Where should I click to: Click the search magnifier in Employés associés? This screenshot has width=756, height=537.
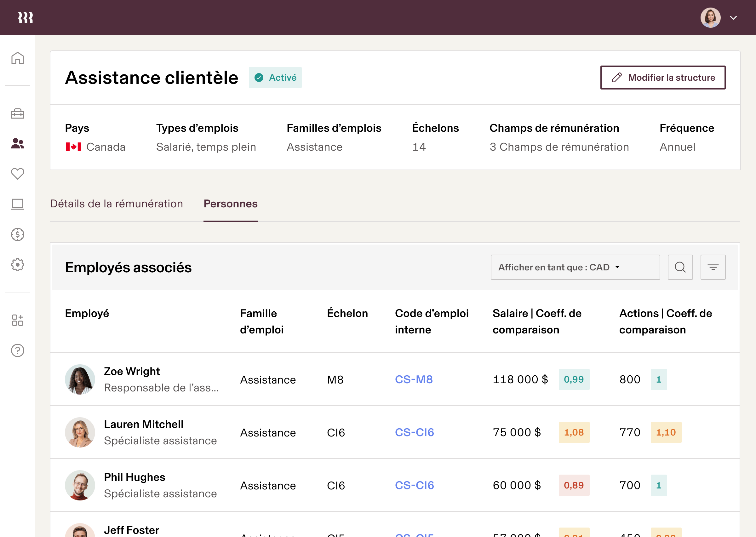tap(680, 267)
